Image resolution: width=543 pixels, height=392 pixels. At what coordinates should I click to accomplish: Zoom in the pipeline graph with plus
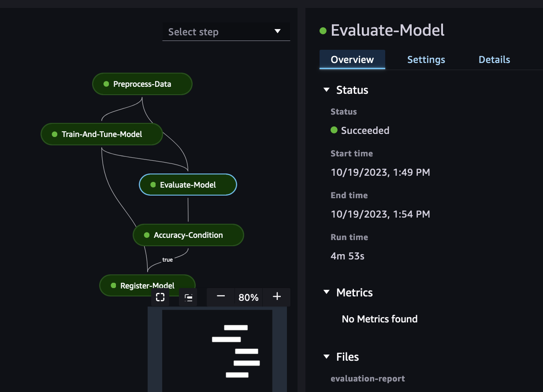coord(277,297)
